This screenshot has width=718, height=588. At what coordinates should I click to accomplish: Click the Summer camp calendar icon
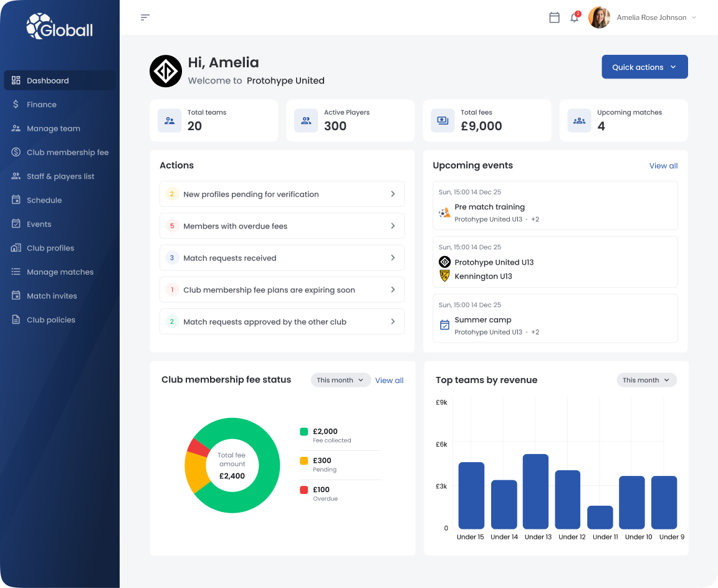444,325
